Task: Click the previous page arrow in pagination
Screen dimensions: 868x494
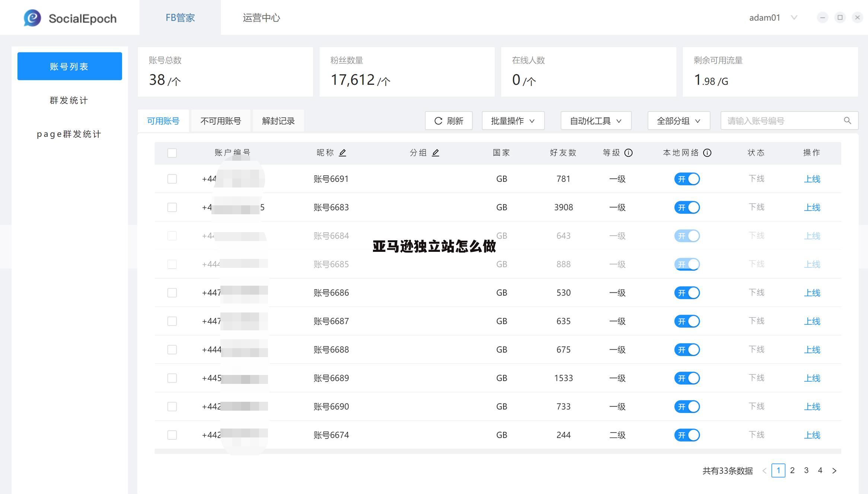Action: coord(765,471)
